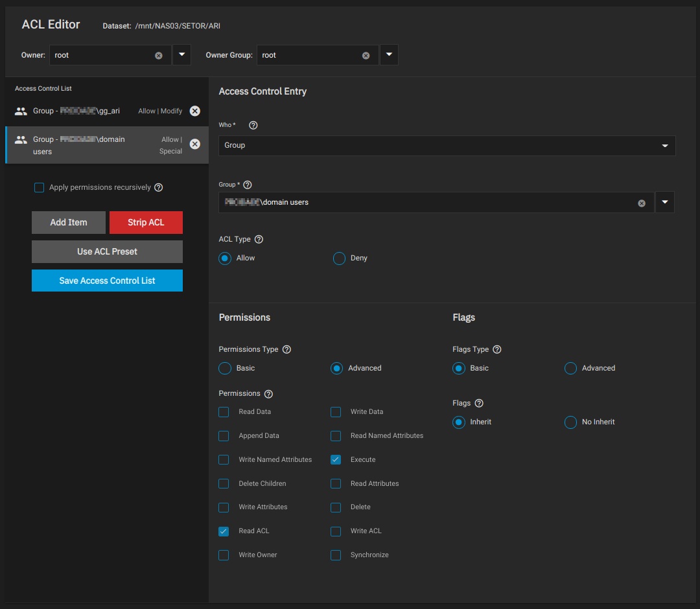
Task: Show help tooltip for Group field
Action: (248, 185)
